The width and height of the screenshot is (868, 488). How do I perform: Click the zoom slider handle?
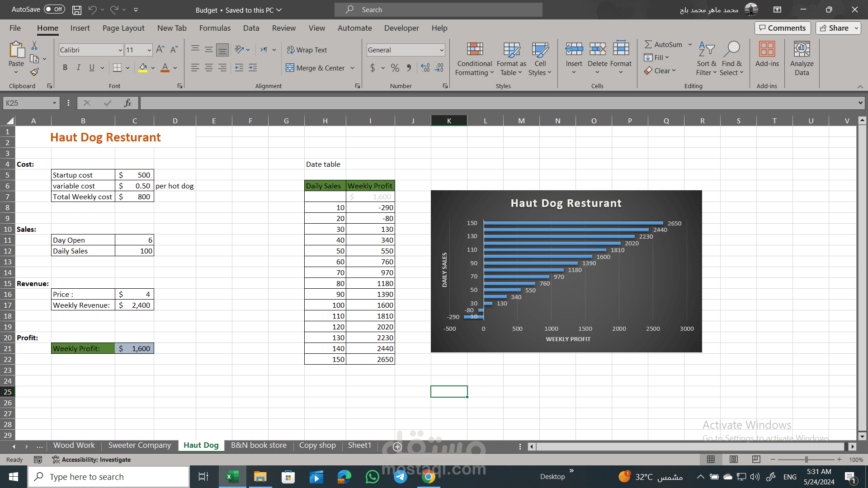807,460
